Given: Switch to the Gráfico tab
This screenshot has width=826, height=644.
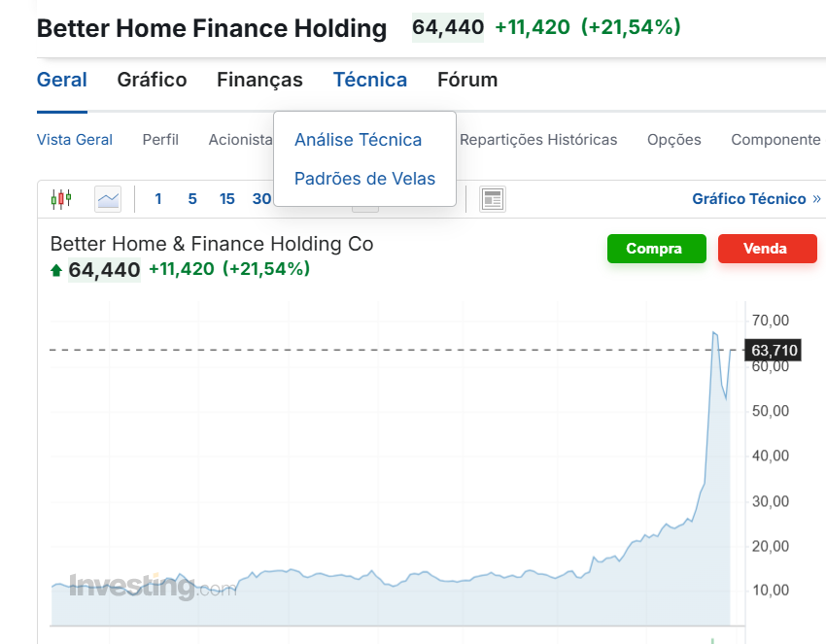Looking at the screenshot, I should click(152, 80).
